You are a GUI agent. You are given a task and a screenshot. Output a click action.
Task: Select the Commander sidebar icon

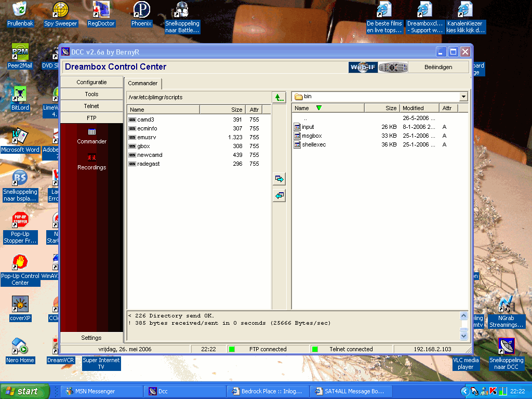pyautogui.click(x=91, y=136)
